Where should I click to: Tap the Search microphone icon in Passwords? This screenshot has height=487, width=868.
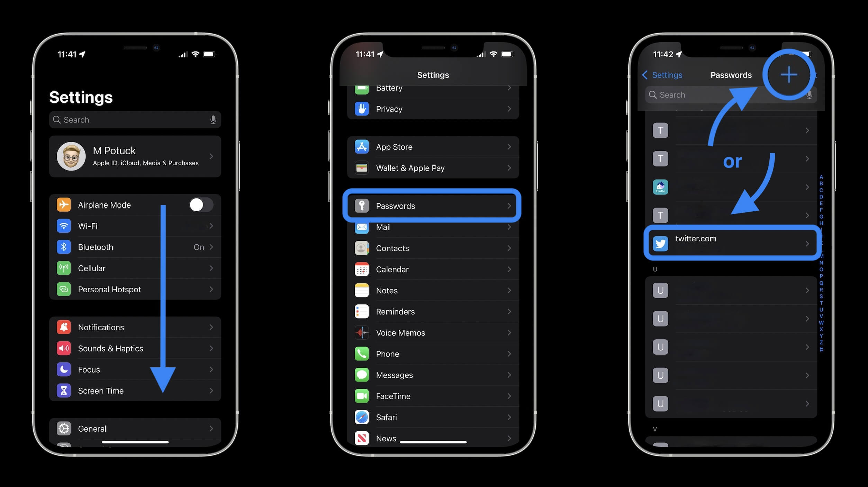(x=809, y=95)
